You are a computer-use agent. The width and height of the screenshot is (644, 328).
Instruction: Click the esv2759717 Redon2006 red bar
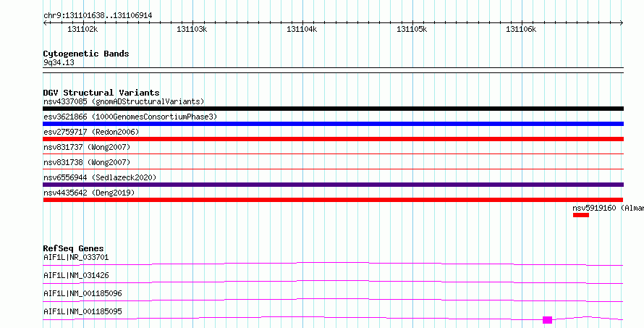click(x=333, y=139)
